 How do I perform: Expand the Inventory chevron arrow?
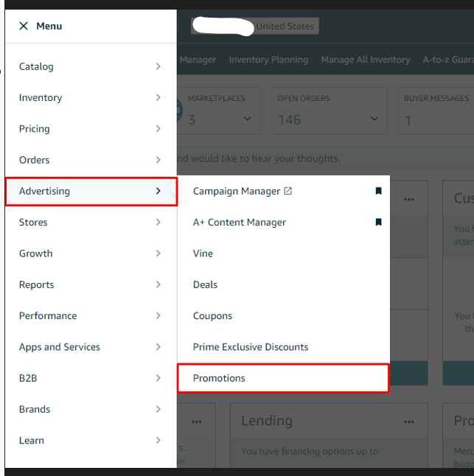[158, 98]
